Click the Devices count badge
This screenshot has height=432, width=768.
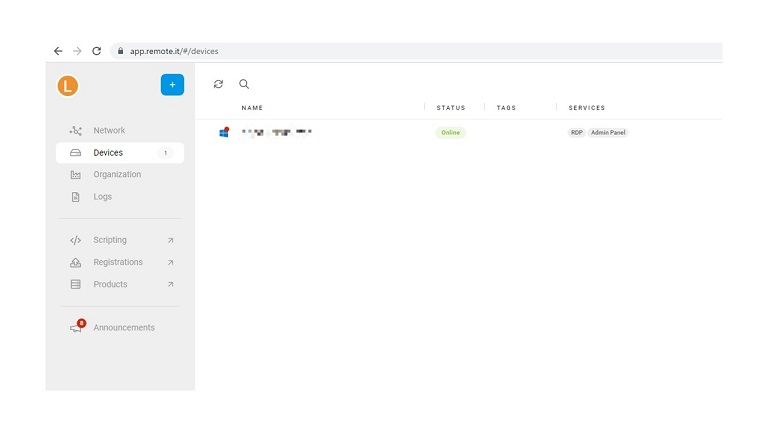(x=166, y=153)
